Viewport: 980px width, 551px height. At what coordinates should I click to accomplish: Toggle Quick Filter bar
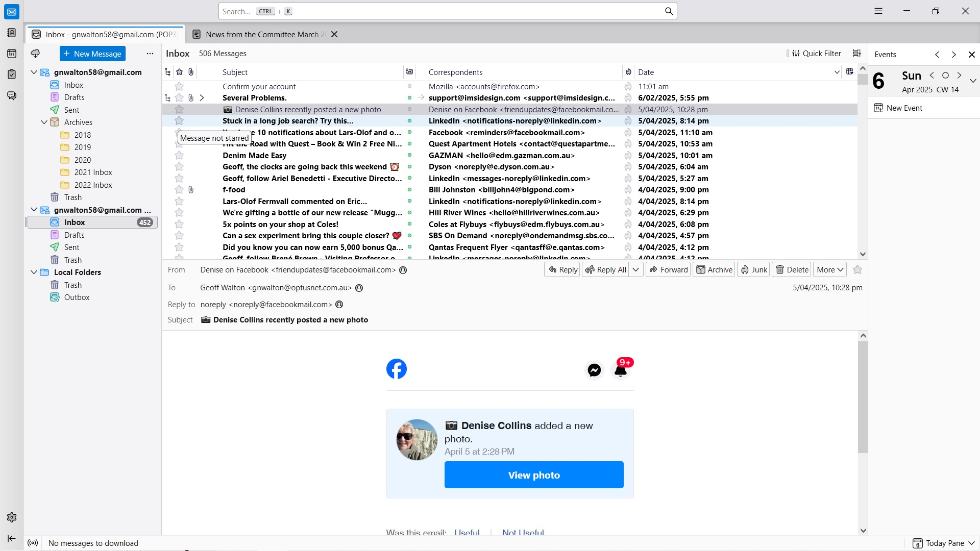pos(816,53)
